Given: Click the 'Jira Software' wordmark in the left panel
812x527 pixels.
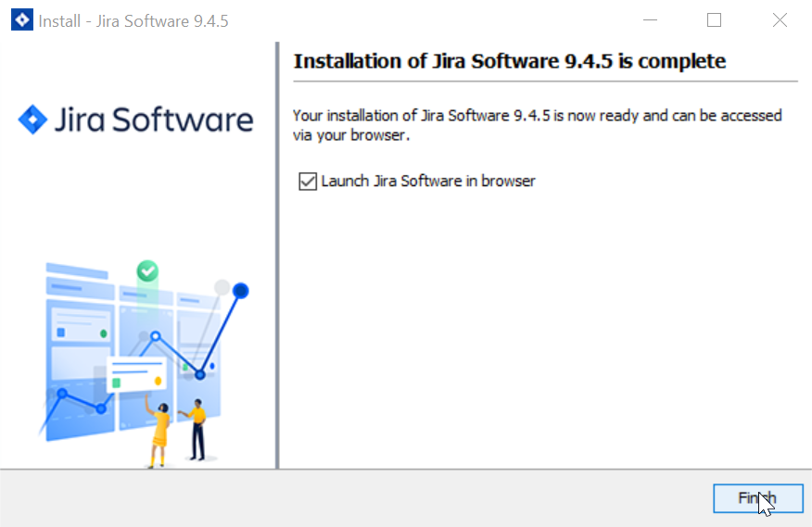Looking at the screenshot, I should [x=154, y=119].
